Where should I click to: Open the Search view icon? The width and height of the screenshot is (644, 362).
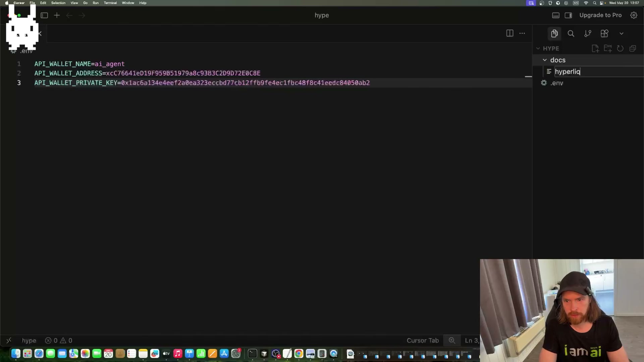[x=571, y=34]
